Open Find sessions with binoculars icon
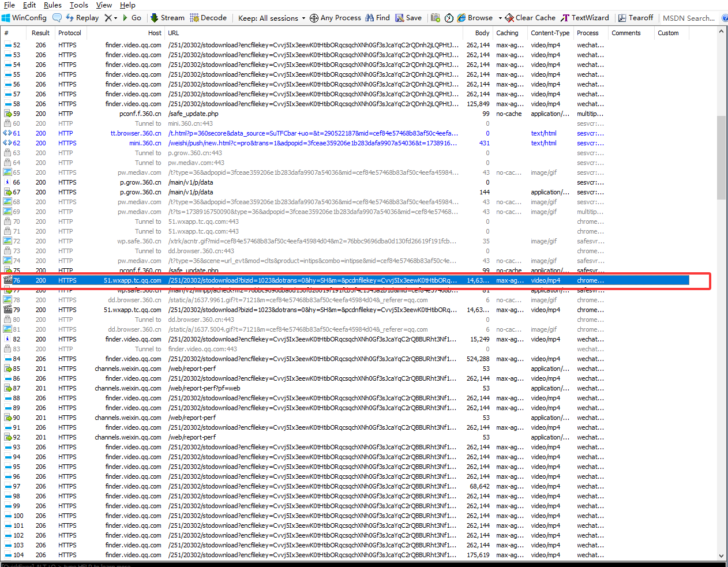This screenshot has height=567, width=728. click(377, 18)
